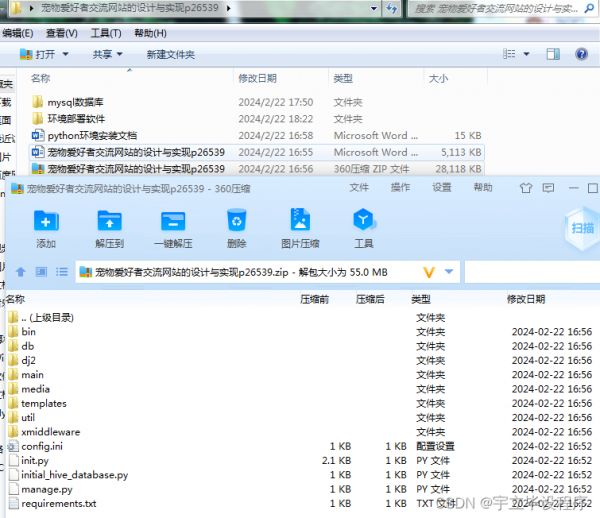This screenshot has height=518, width=600.
Task: Open the view options dropdown arrow
Action: tap(527, 54)
